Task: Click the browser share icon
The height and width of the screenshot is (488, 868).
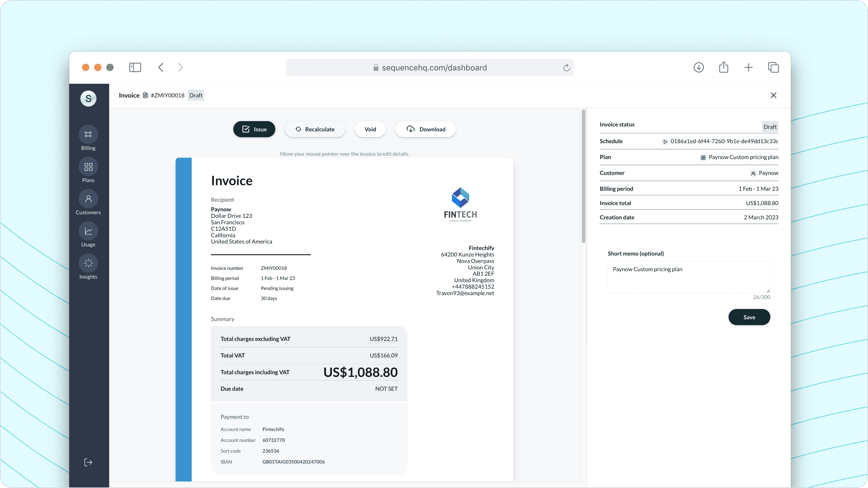Action: (x=723, y=67)
